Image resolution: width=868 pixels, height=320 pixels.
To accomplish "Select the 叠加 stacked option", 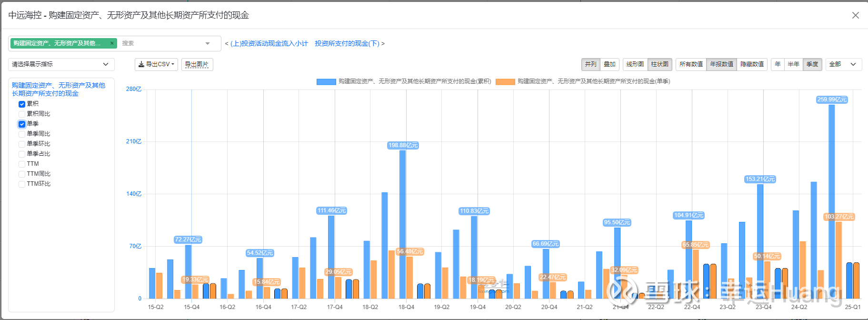I will click(609, 64).
